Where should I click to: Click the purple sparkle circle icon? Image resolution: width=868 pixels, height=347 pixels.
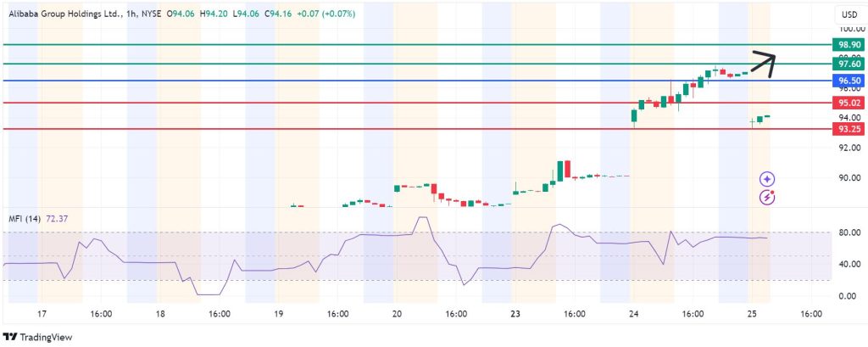tap(767, 178)
